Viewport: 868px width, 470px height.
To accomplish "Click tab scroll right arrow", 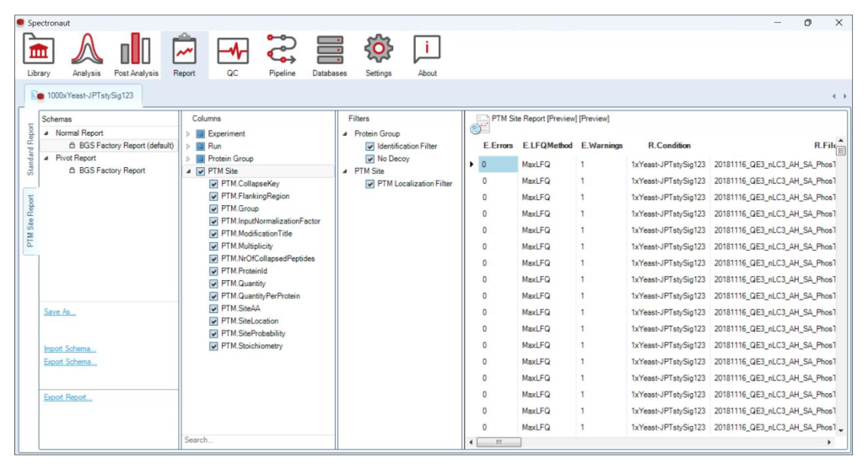I will click(844, 96).
